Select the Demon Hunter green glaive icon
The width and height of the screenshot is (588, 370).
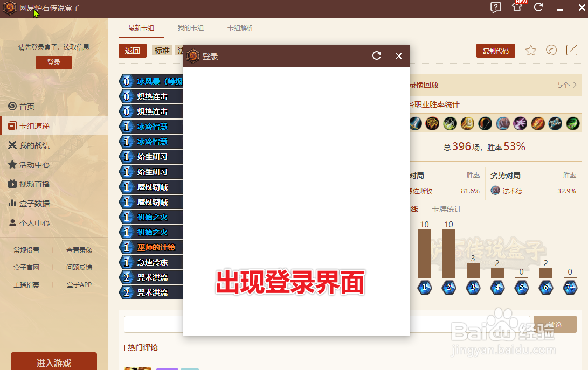click(x=572, y=123)
